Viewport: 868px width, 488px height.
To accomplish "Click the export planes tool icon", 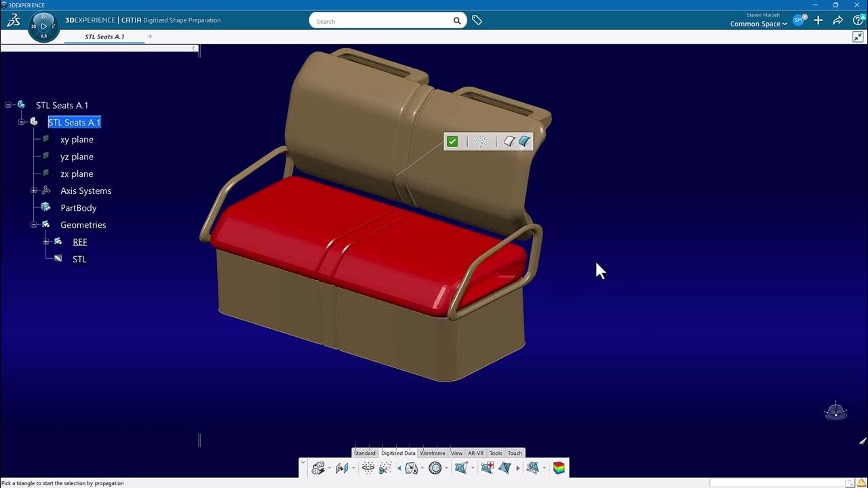I will coord(342,468).
